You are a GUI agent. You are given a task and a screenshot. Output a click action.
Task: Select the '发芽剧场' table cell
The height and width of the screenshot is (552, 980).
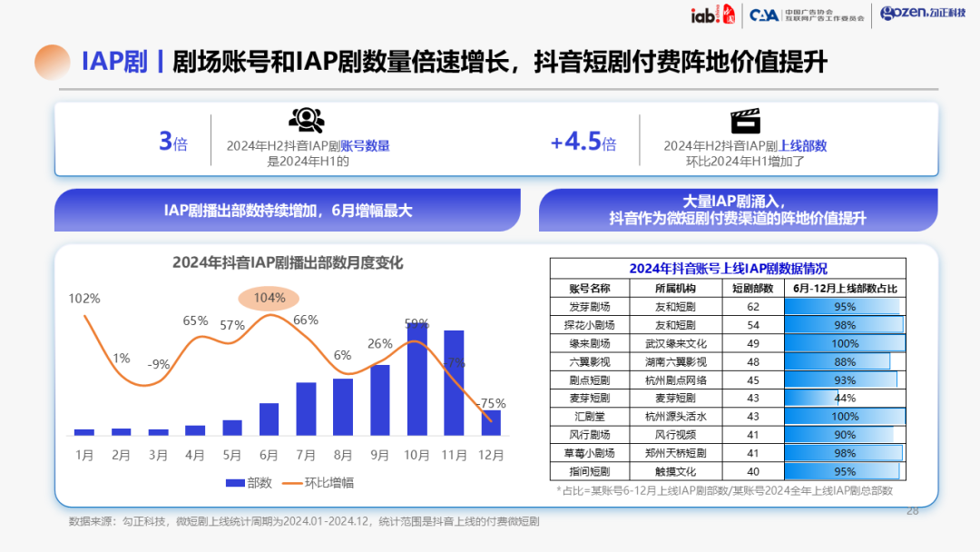590,307
